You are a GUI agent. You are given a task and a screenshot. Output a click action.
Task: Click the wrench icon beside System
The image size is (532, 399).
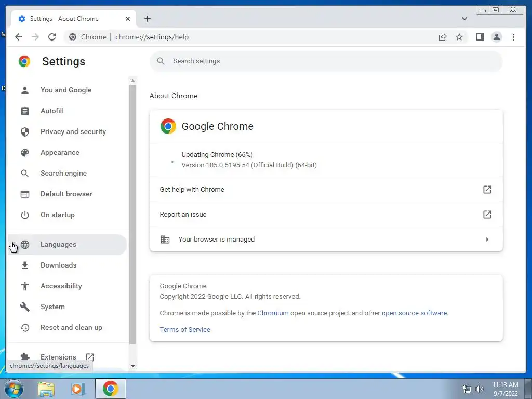(25, 307)
